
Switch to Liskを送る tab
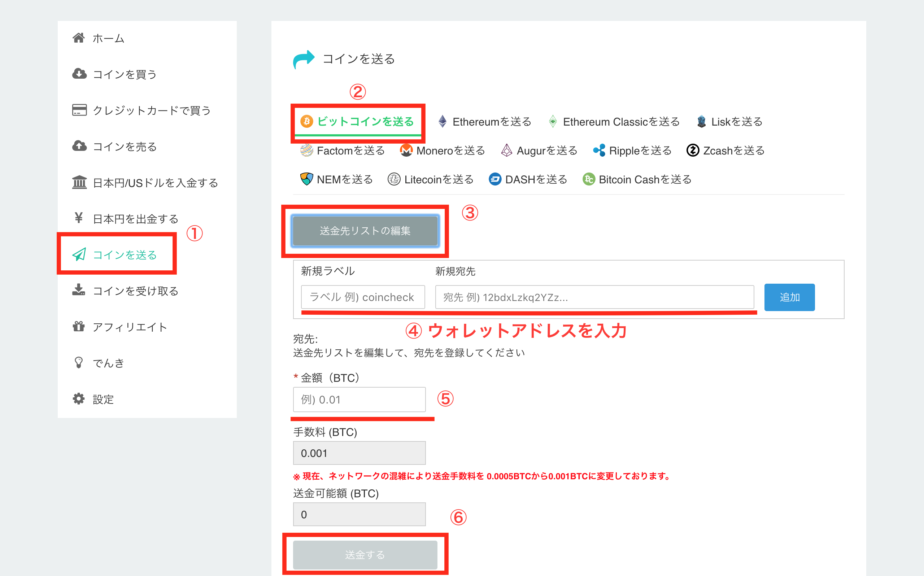tap(729, 122)
